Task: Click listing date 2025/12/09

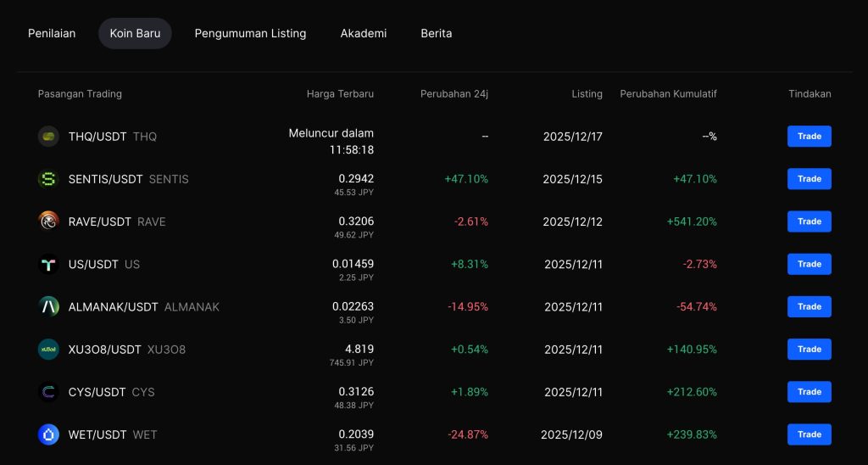Action: 572,434
